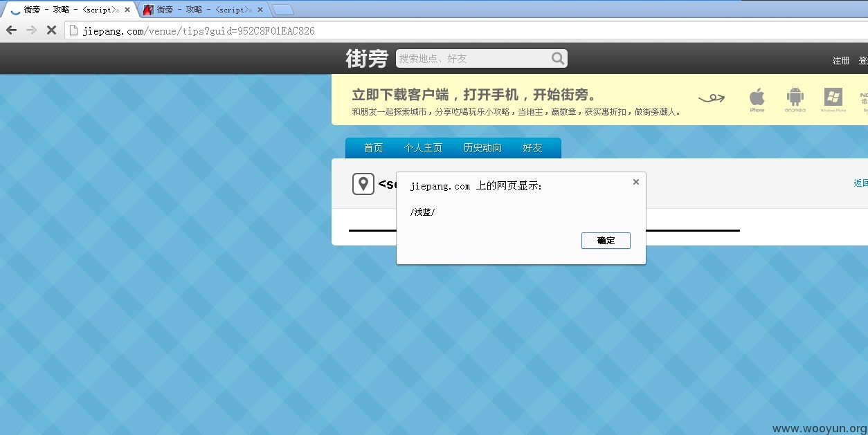Close the second browser tab
Viewport: 868px width, 435px height.
(260, 10)
